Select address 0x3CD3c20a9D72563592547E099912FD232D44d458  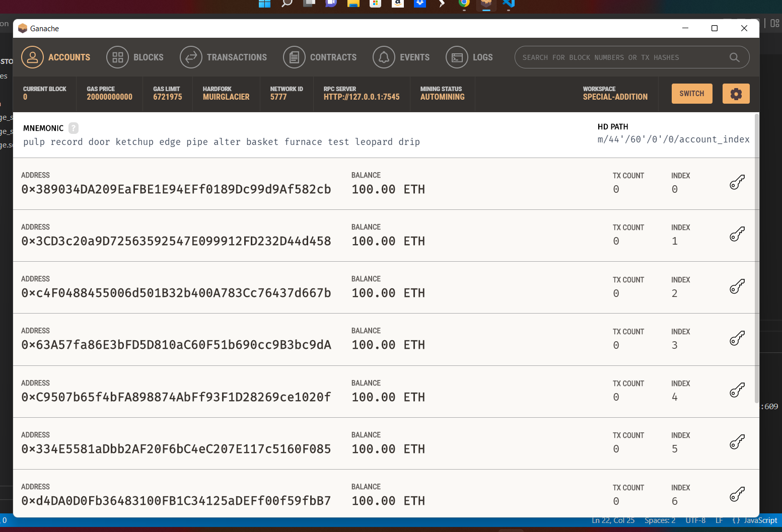point(176,241)
